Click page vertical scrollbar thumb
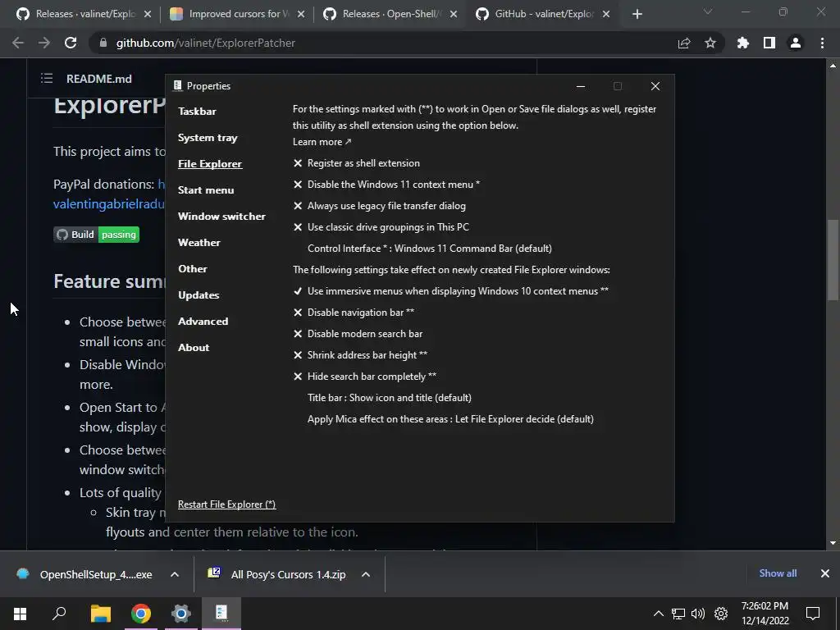 (x=833, y=260)
